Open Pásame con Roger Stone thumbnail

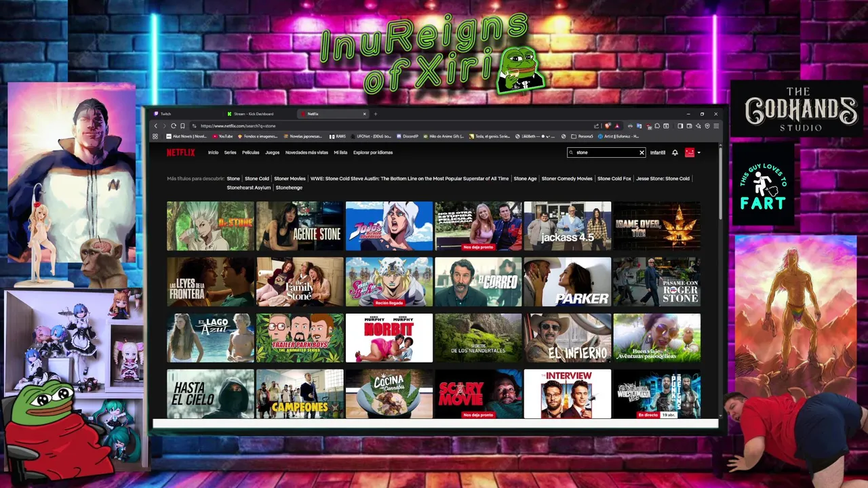(x=657, y=282)
